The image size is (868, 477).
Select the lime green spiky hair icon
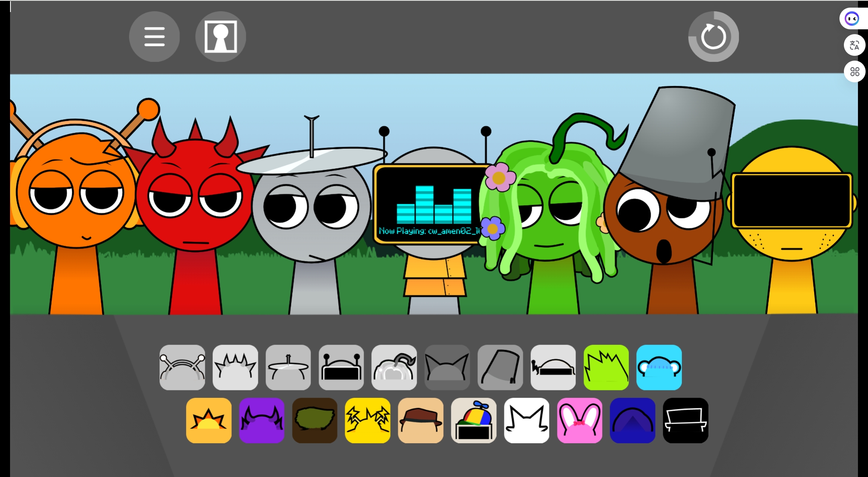[606, 367]
